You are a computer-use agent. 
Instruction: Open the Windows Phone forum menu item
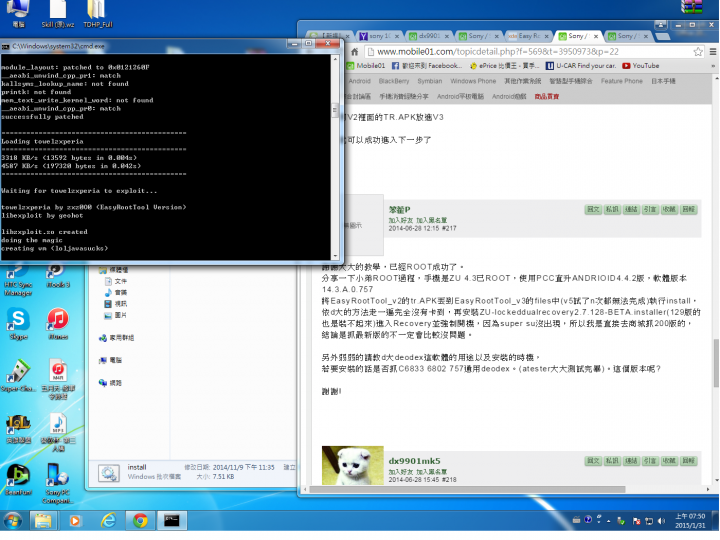tap(473, 81)
